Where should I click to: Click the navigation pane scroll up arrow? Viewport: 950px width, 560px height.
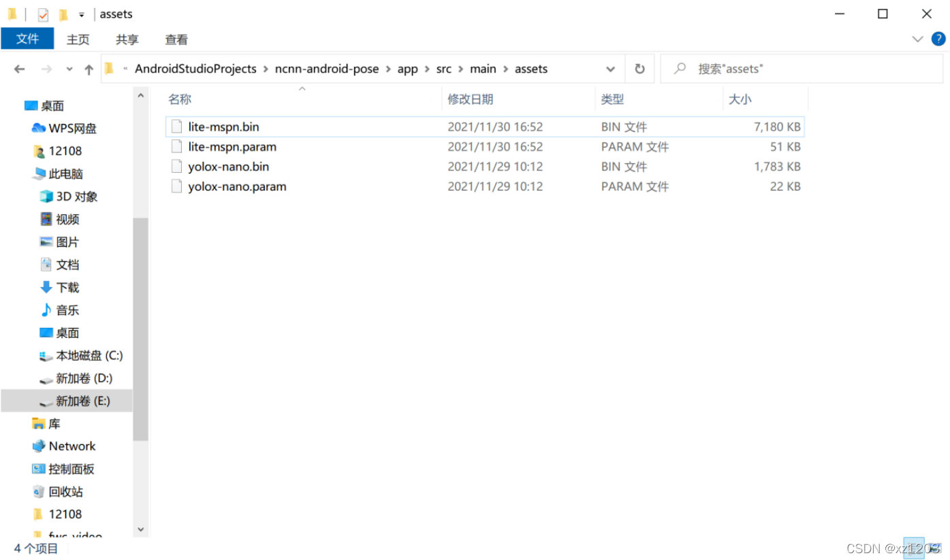tap(140, 96)
